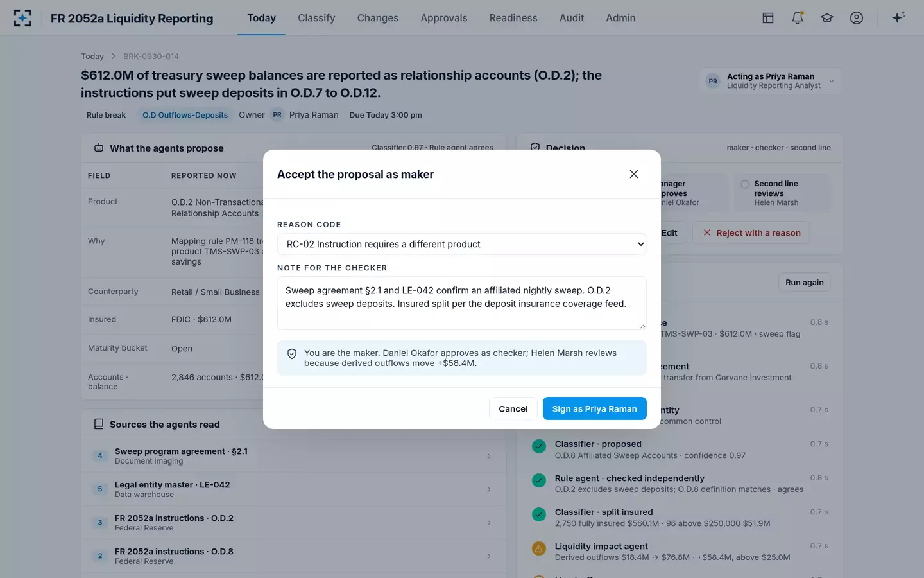Viewport: 924px width, 578px height.
Task: Select the Second line reviews step circle
Action: click(745, 184)
